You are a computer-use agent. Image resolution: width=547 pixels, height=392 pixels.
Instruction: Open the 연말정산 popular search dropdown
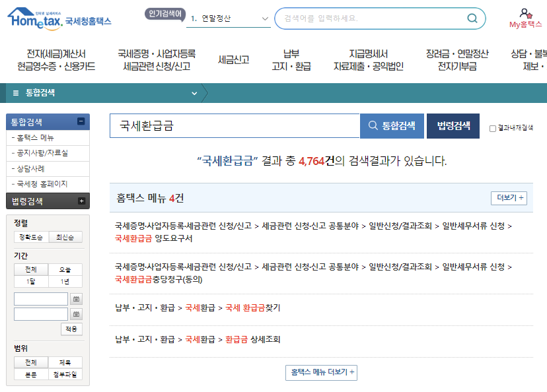[229, 19]
